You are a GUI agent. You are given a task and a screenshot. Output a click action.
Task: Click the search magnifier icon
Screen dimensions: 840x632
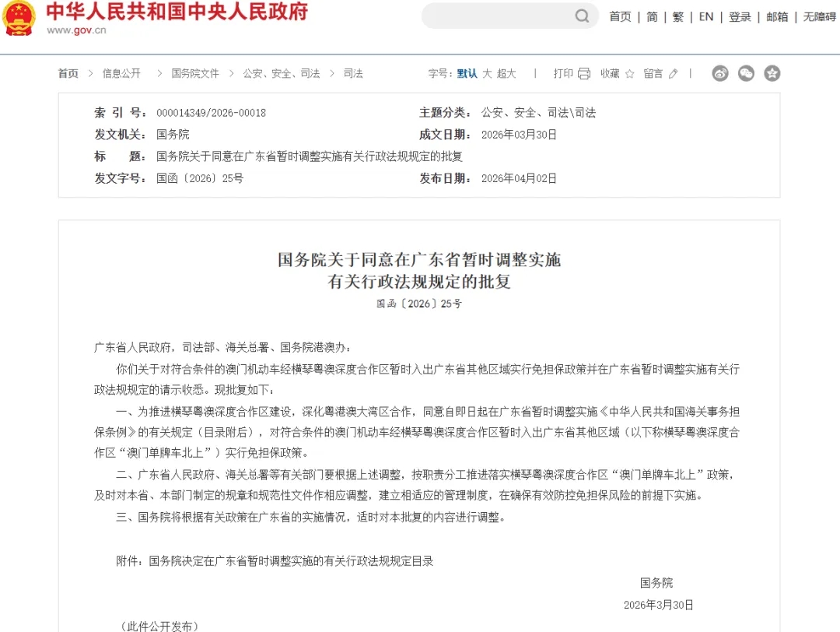coord(582,16)
